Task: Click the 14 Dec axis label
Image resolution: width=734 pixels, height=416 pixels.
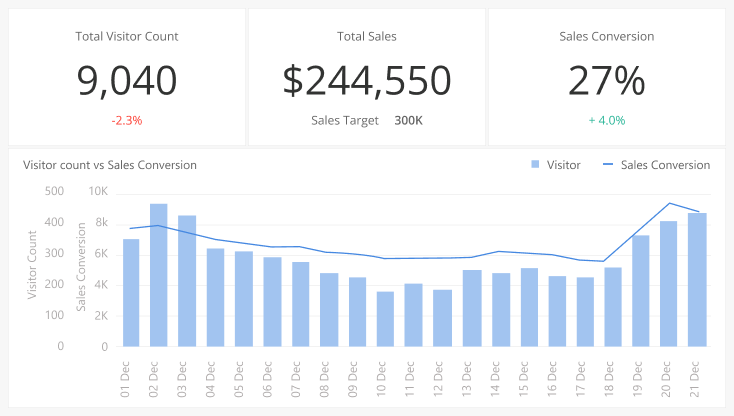Action: (x=495, y=379)
